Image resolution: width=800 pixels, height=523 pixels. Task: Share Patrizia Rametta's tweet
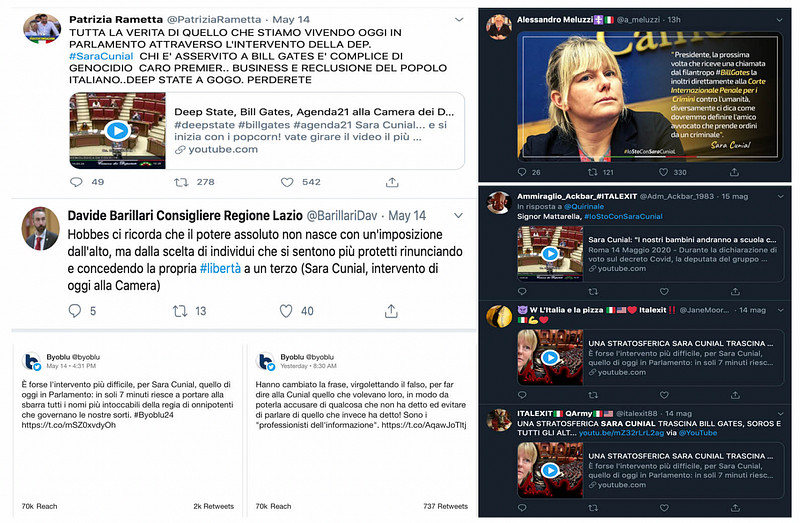coord(392,182)
